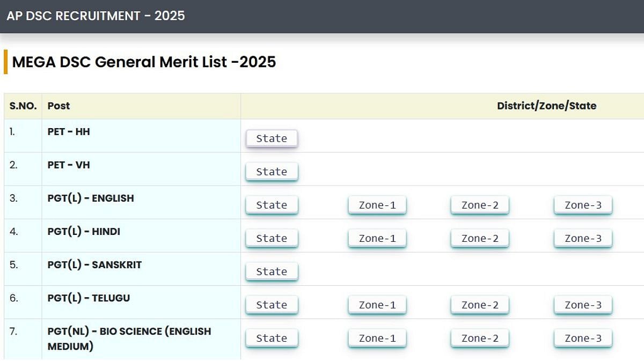Click State button for PET - HH
Screen dimensions: 644x362
pyautogui.click(x=272, y=138)
